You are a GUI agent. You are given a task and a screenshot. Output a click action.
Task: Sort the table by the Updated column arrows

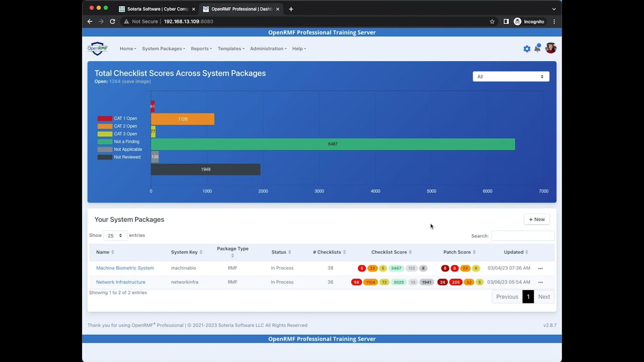527,252
